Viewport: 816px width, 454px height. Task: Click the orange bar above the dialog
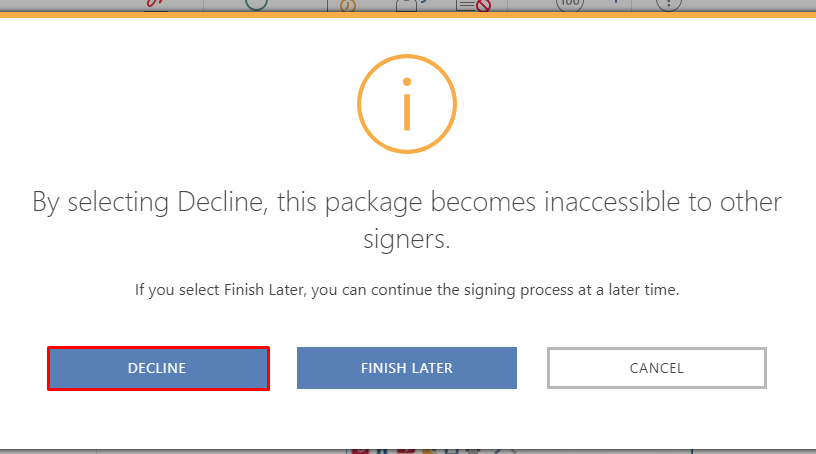pos(408,15)
